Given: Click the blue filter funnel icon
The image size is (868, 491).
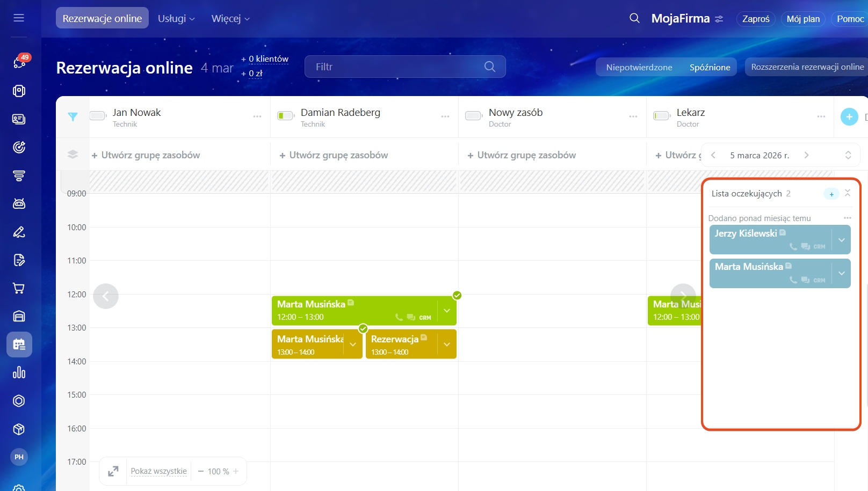Looking at the screenshot, I should click(73, 116).
